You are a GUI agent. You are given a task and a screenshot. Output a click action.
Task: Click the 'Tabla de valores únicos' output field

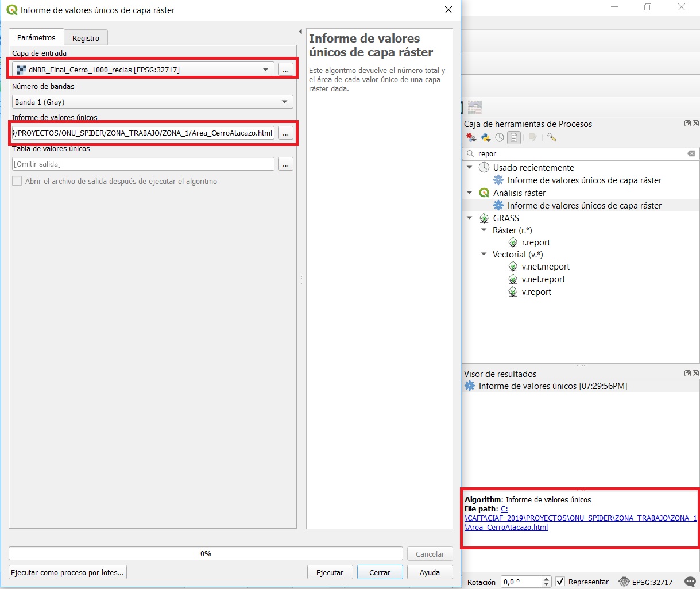pyautogui.click(x=143, y=164)
